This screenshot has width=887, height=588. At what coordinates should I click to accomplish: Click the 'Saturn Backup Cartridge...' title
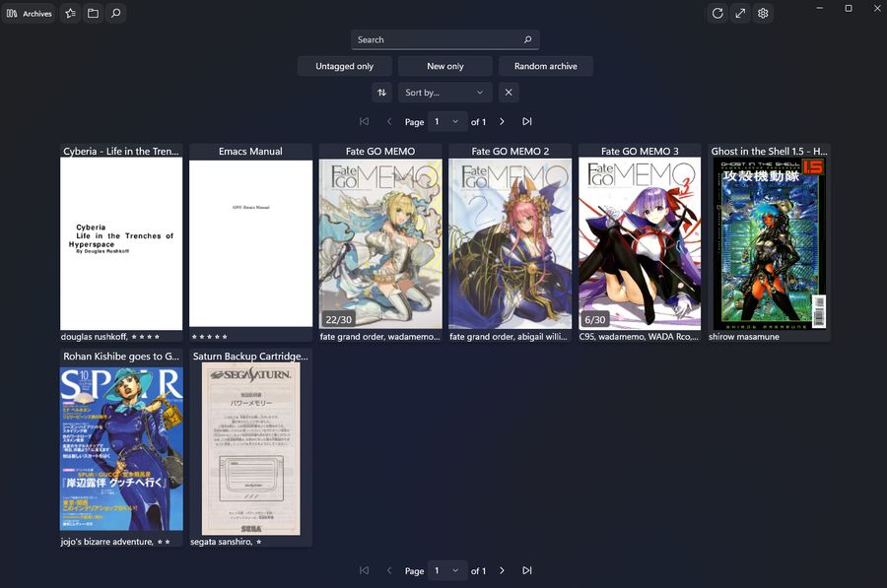(250, 357)
